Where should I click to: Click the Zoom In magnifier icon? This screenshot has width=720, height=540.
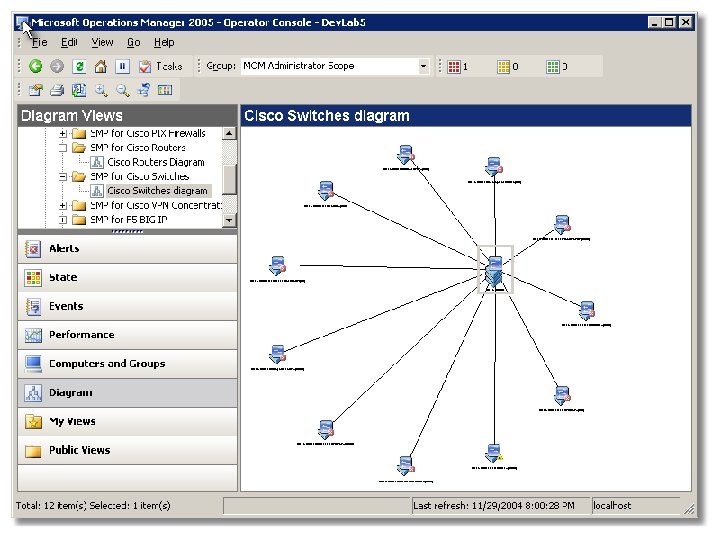101,90
